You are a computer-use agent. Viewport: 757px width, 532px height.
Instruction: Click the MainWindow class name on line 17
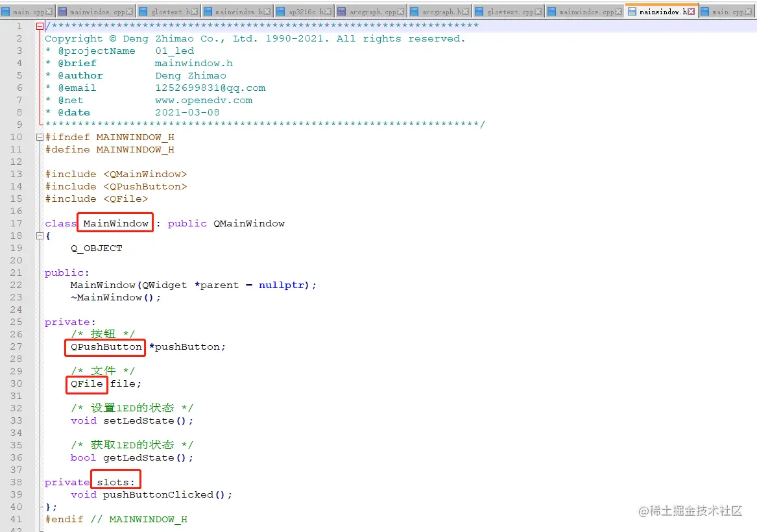point(115,223)
